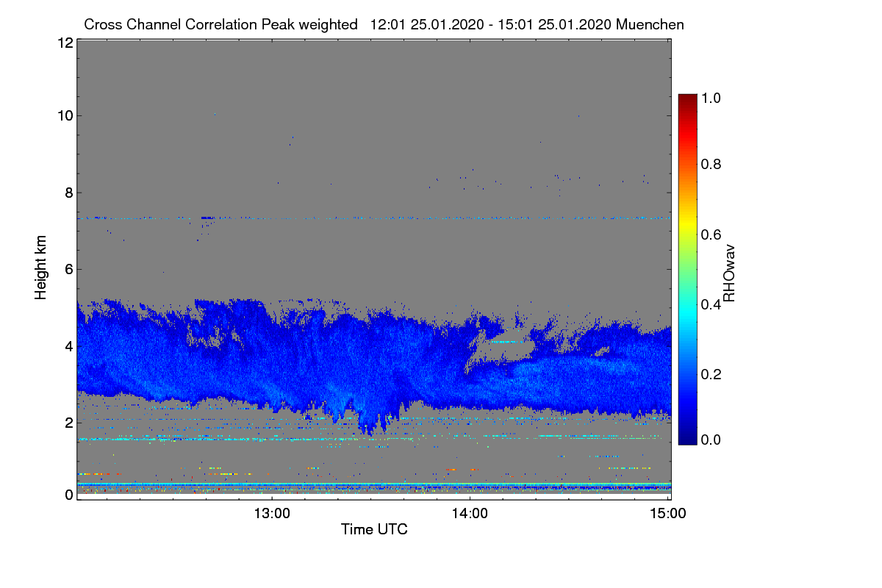Click the colorbar '0.6' value label
Viewport: 882px width, 588px height.
pyautogui.click(x=710, y=234)
